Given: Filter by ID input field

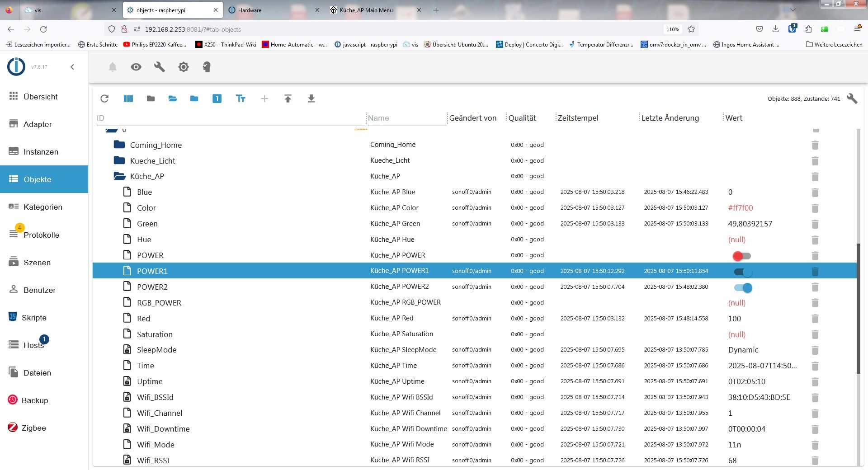Looking at the screenshot, I should click(x=231, y=118).
